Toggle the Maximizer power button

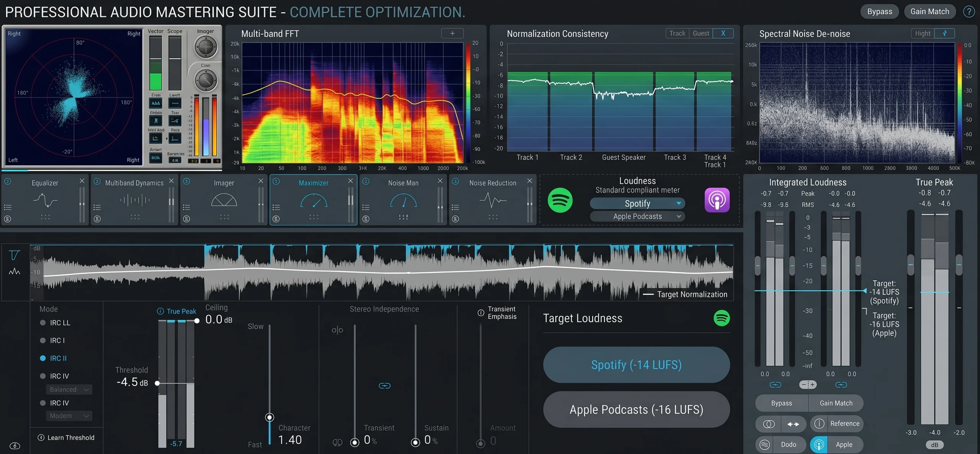[x=276, y=181]
